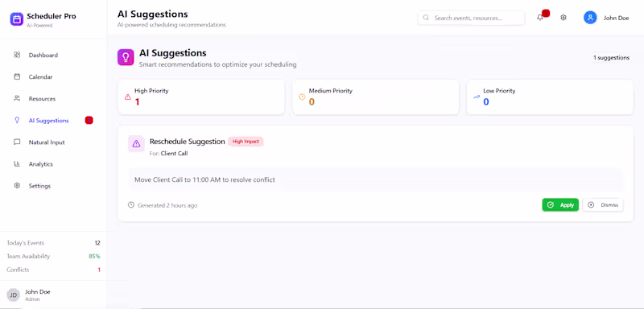The width and height of the screenshot is (644, 309).
Task: Open the Dashboard grid icon
Action: click(x=17, y=55)
